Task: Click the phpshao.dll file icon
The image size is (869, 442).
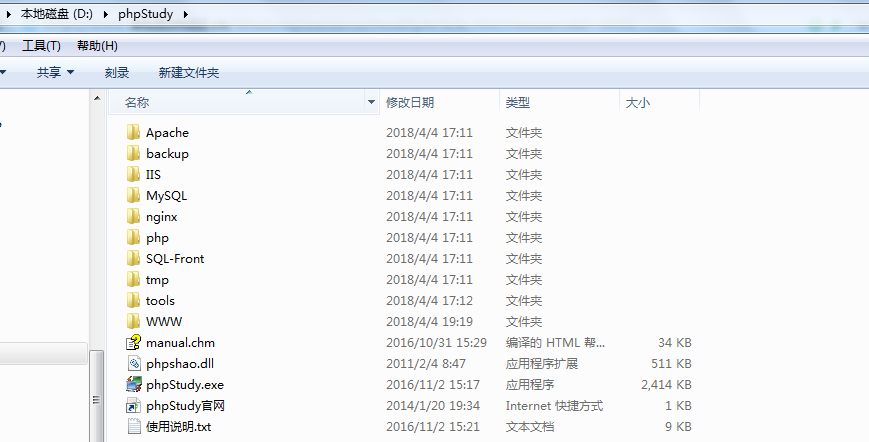Action: (x=134, y=364)
